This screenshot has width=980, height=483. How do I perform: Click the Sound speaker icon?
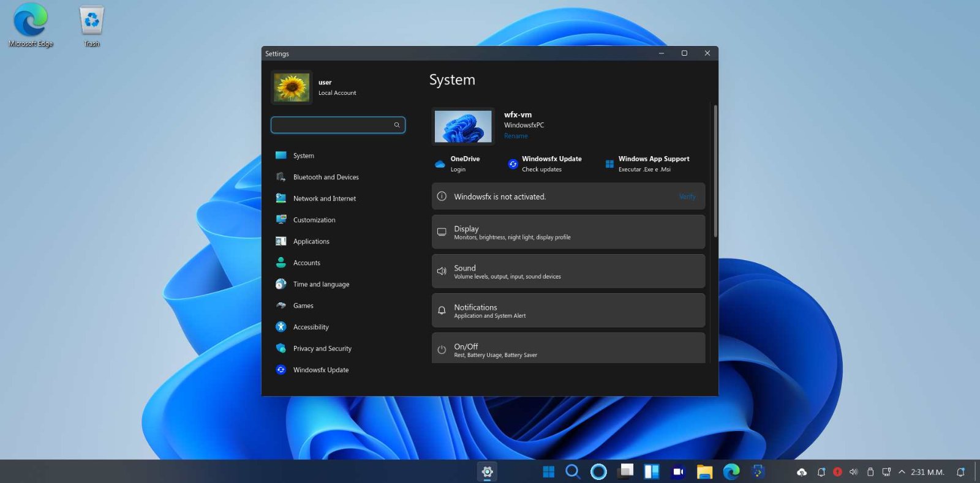(x=442, y=271)
